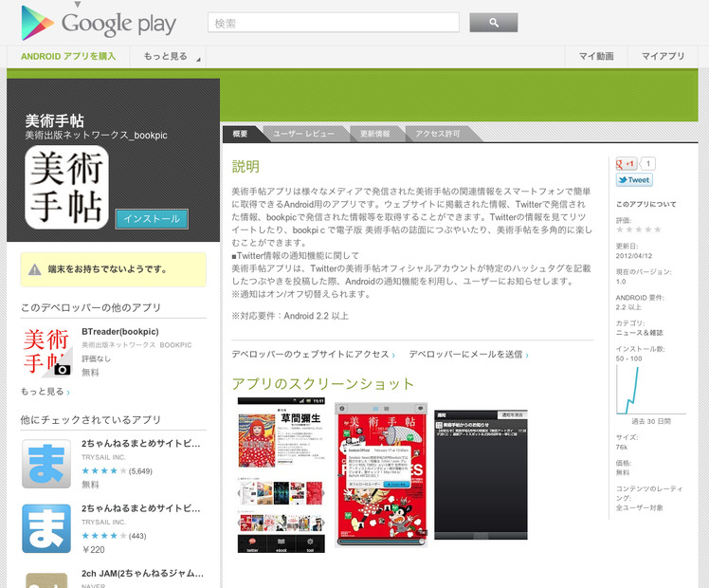Screen dimensions: 709x588
Task: Switch to アクセス許可 tab
Action: 438,134
